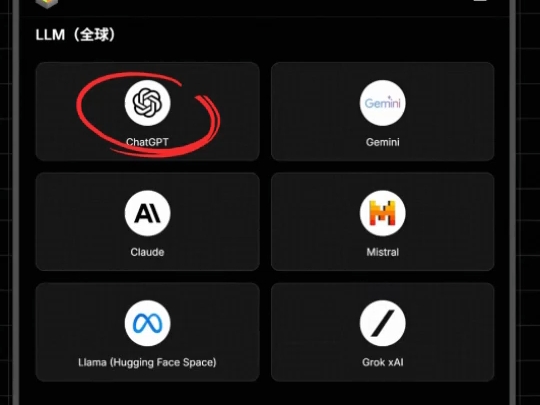540x405 pixels.
Task: Select the Gemini round logo icon
Action: pyautogui.click(x=383, y=103)
